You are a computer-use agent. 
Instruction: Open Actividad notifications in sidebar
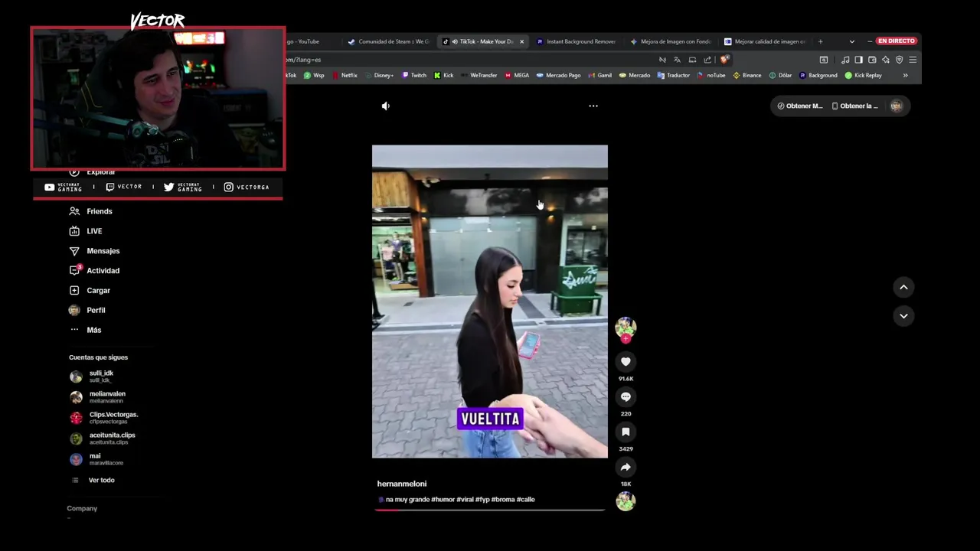(x=94, y=271)
